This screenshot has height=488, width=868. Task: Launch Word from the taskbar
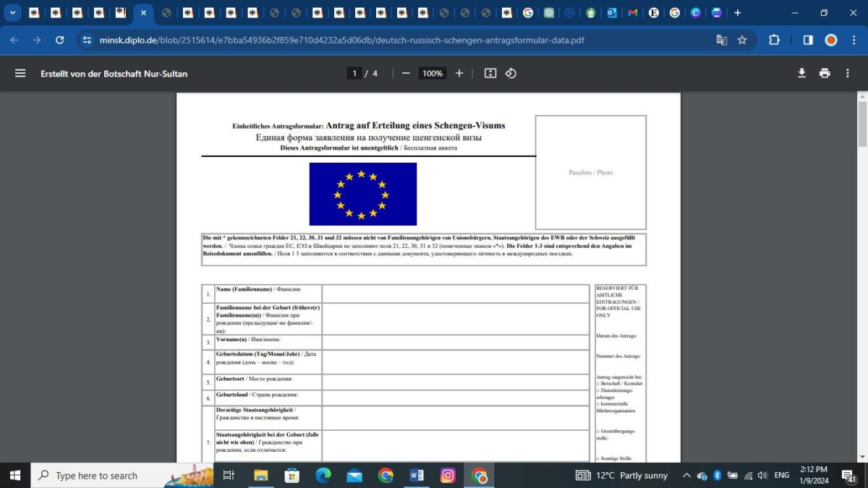(416, 476)
